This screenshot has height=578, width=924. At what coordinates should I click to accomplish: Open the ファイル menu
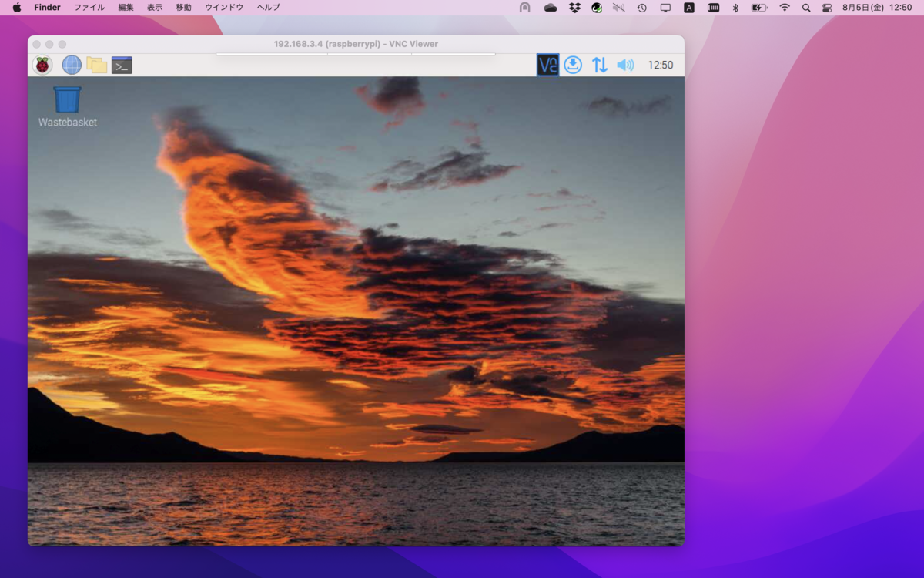coord(89,8)
